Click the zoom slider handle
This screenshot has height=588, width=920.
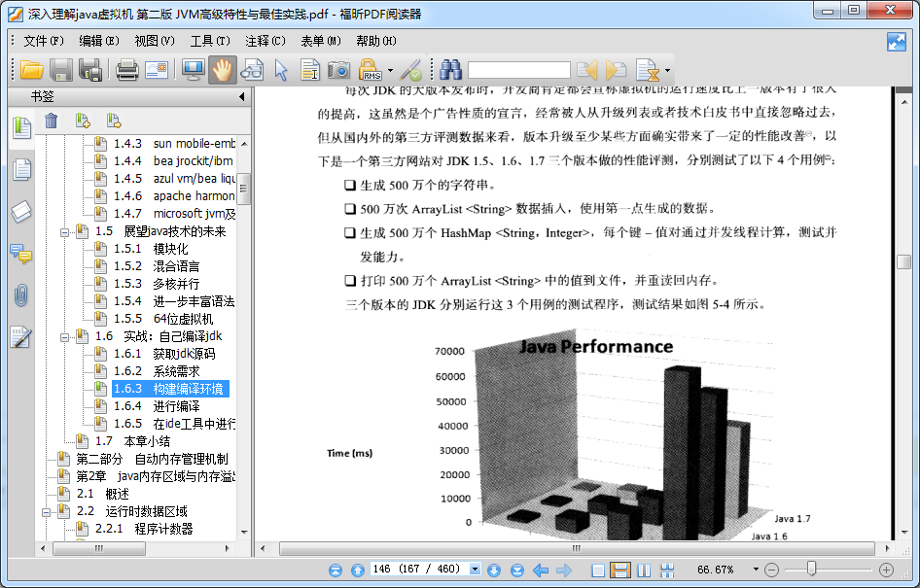(x=811, y=570)
